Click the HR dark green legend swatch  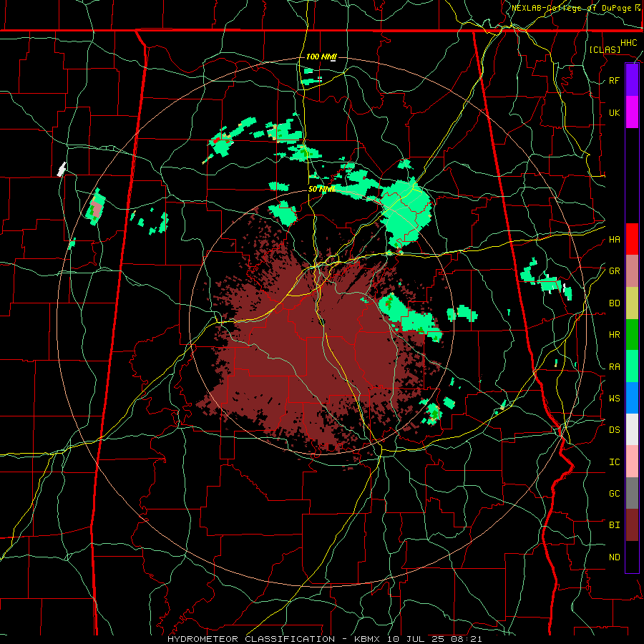point(632,334)
